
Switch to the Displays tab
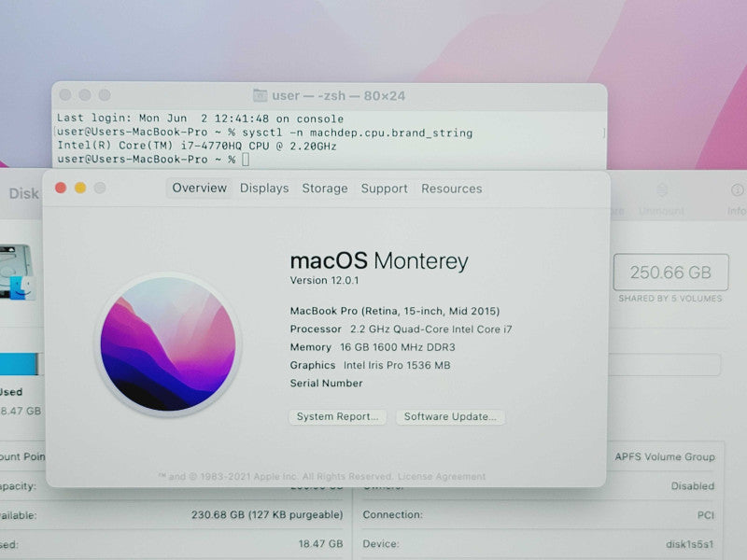click(x=264, y=189)
